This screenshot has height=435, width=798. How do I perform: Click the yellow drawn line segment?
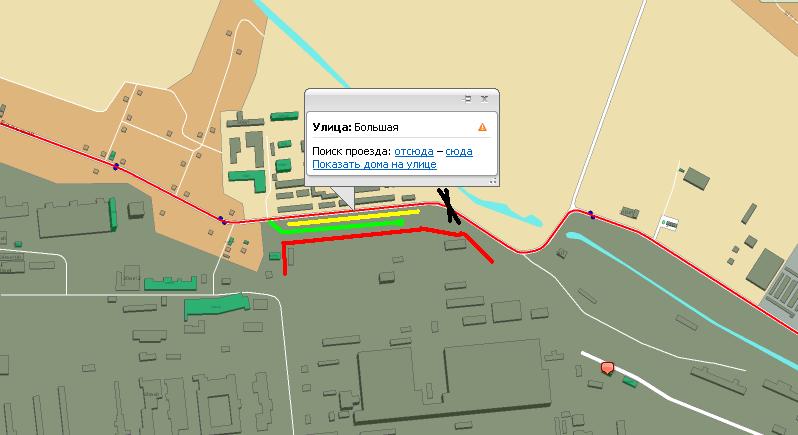click(x=355, y=214)
